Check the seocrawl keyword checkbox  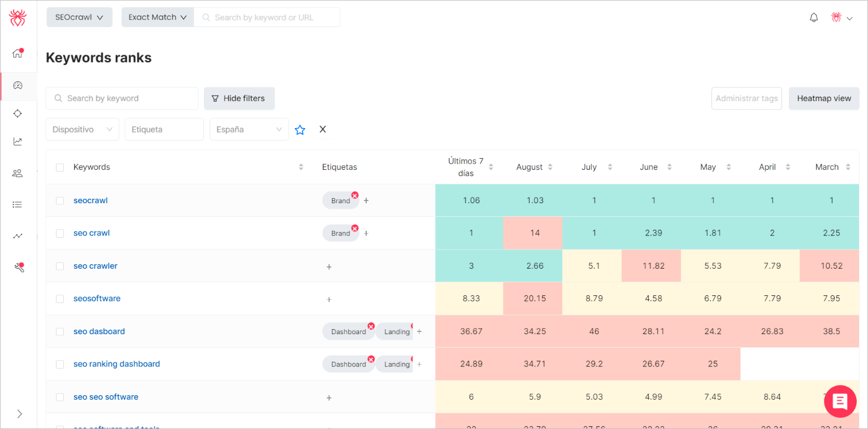pyautogui.click(x=60, y=200)
